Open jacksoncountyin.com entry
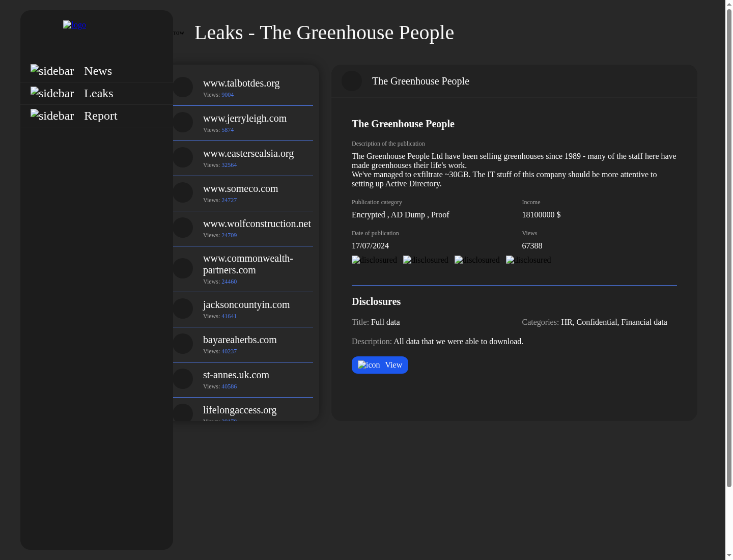The height and width of the screenshot is (560, 733). [x=243, y=310]
